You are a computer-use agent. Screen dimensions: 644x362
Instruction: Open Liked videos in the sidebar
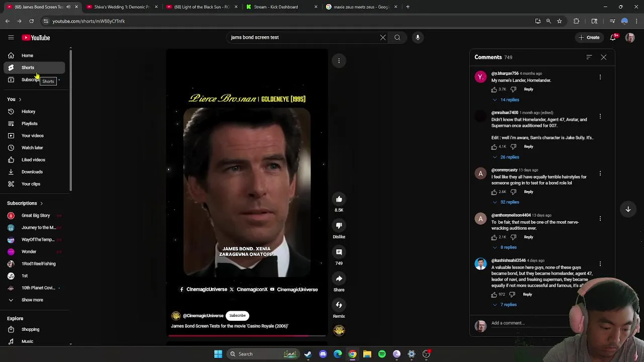click(x=34, y=160)
